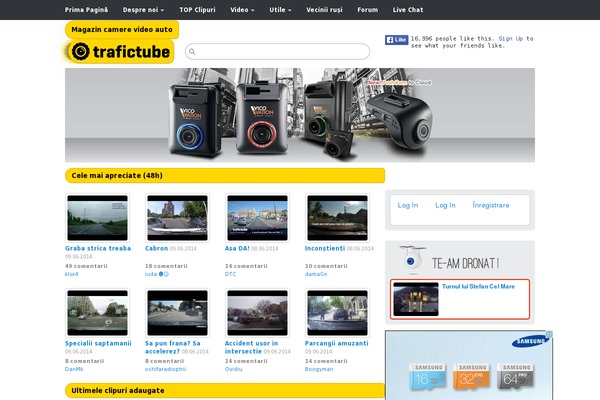Close the Samsung ad via corner icon

point(548,335)
